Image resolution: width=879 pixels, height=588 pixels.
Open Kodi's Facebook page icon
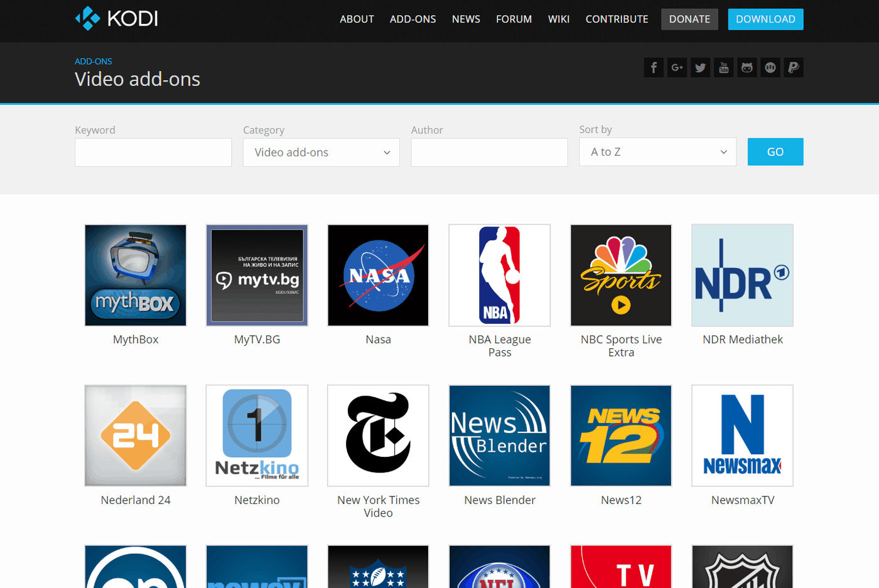click(654, 68)
